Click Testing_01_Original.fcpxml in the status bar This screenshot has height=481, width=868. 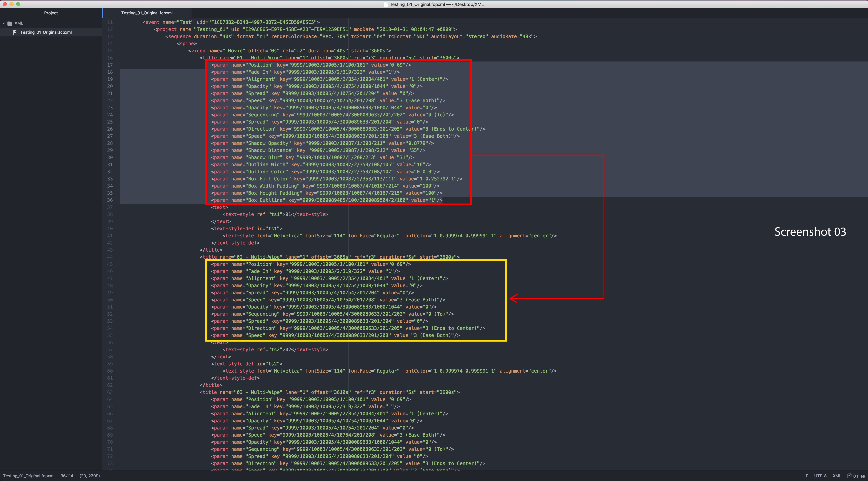tap(29, 476)
